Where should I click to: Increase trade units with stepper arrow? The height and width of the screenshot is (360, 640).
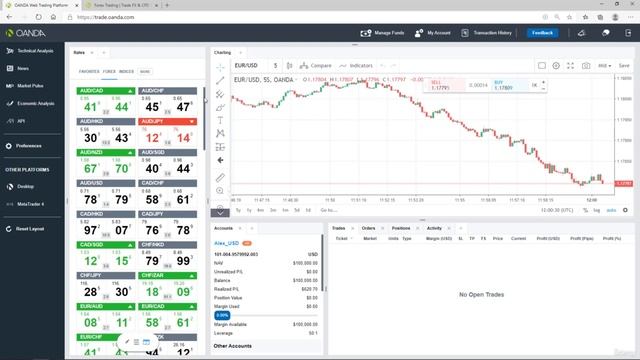[543, 82]
